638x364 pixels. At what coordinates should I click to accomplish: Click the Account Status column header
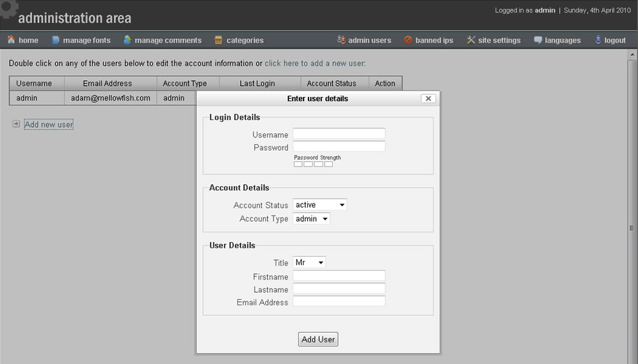pos(335,83)
